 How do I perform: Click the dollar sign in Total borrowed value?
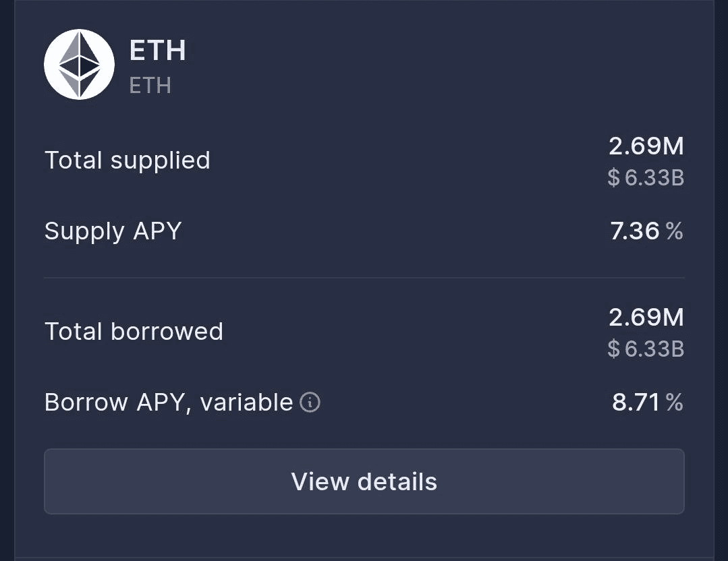coord(613,349)
